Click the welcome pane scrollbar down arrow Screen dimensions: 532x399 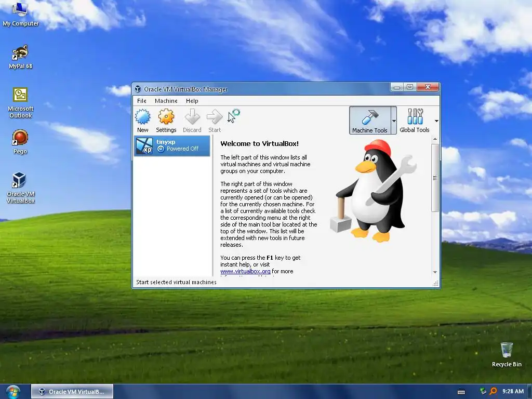point(435,272)
